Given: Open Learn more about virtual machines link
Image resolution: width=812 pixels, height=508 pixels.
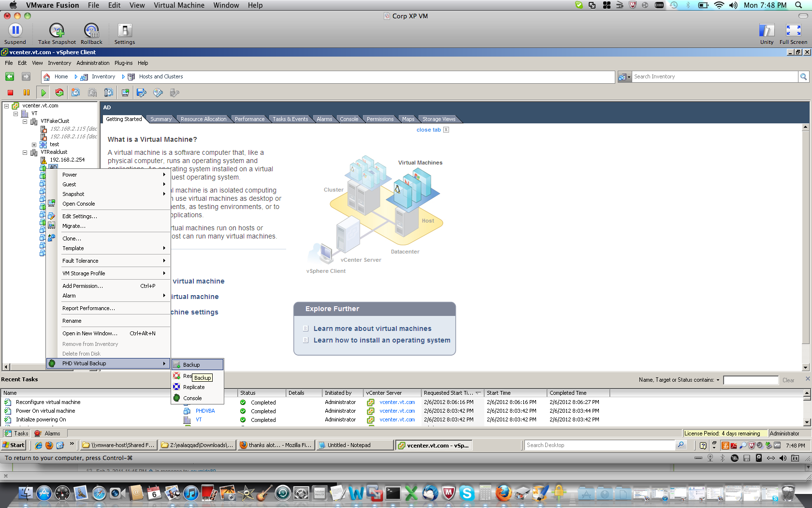Looking at the screenshot, I should tap(372, 329).
